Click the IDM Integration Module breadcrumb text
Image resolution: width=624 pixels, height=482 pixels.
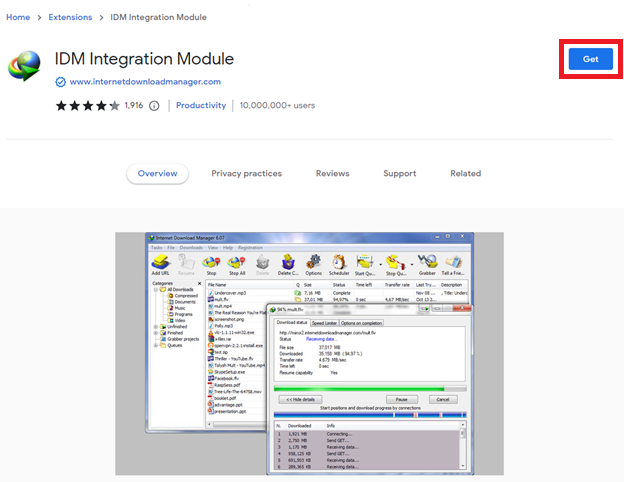pos(158,17)
